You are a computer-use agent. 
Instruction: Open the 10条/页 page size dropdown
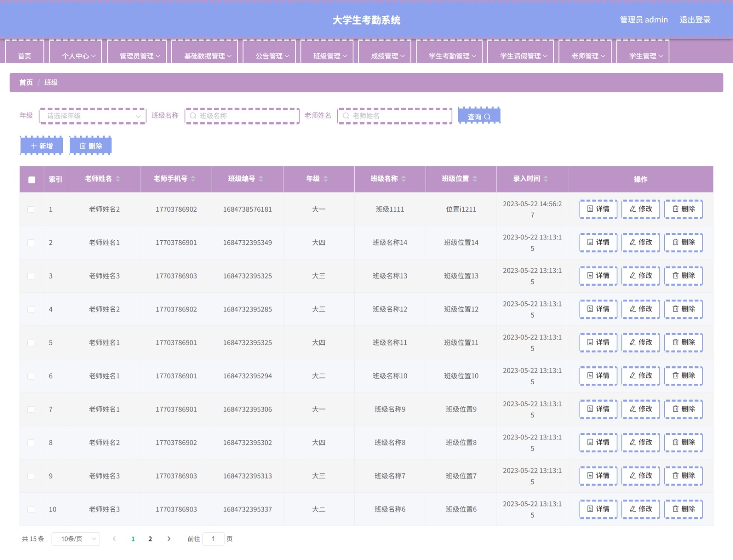pos(76,539)
